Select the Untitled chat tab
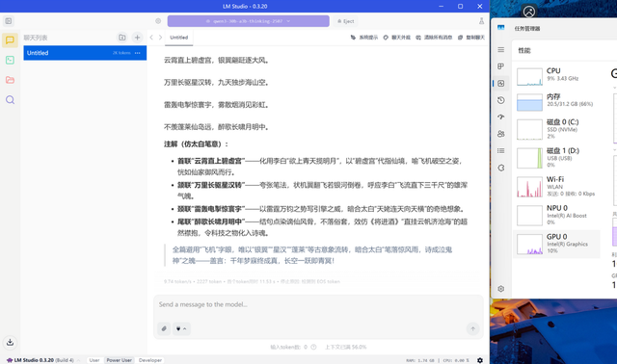Screen dimensions: 617x364 179,38
